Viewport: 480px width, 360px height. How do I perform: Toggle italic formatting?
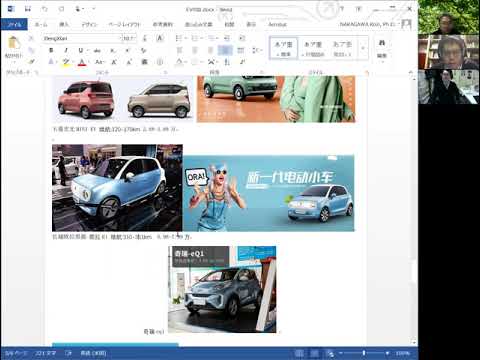66,50
